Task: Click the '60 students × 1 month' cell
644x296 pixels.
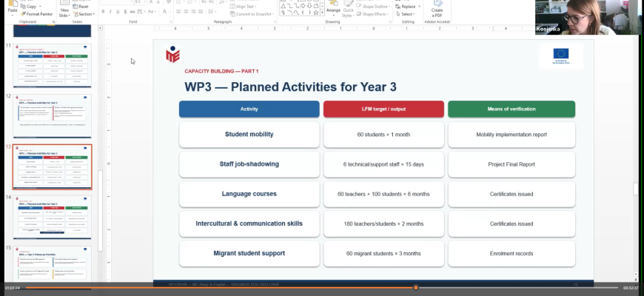Action: (383, 134)
